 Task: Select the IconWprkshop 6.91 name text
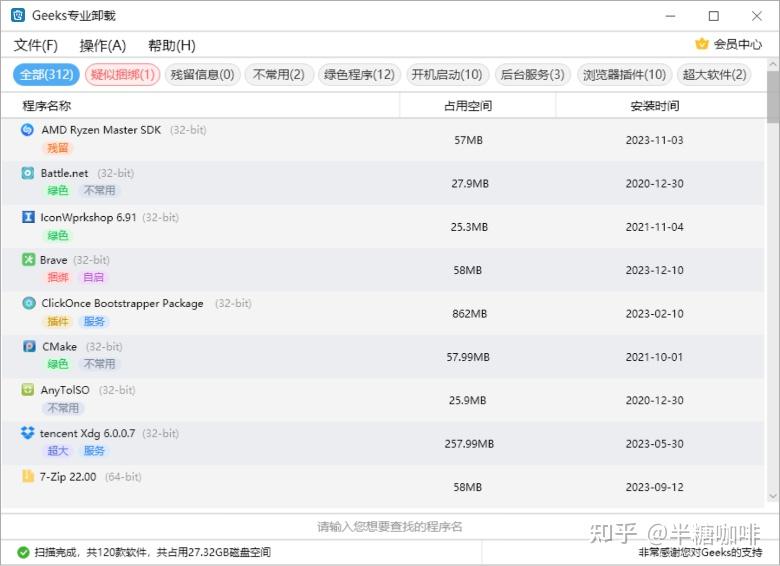[x=89, y=217]
